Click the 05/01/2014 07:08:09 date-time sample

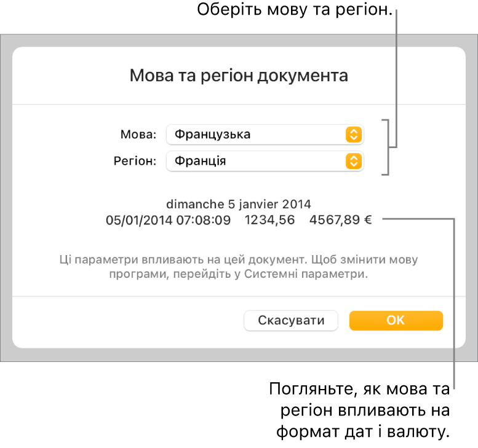[169, 220]
